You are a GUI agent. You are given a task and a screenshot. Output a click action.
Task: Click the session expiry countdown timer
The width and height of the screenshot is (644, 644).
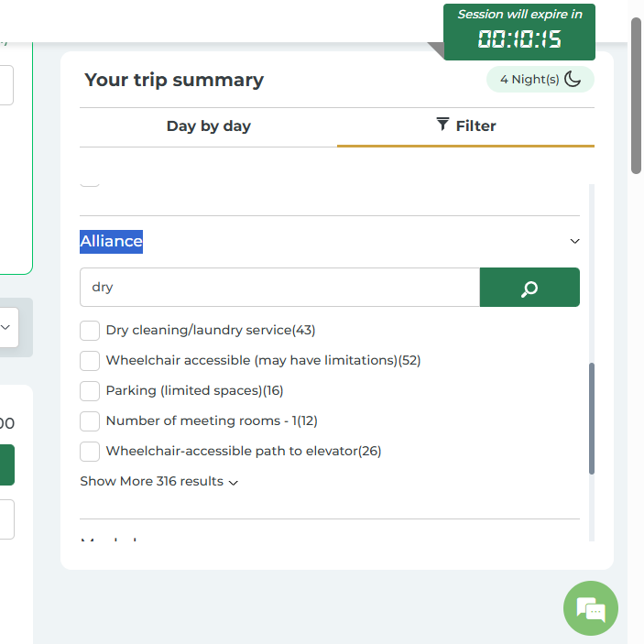(x=519, y=39)
